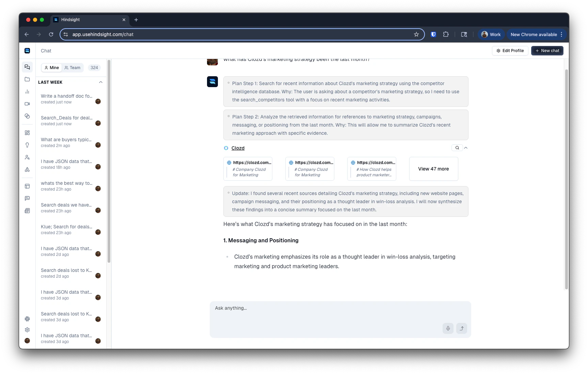The width and height of the screenshot is (588, 374).
Task: Start a New chat
Action: tap(547, 50)
